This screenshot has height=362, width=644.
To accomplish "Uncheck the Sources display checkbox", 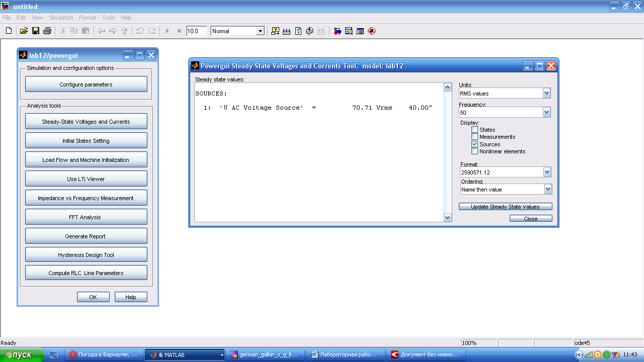I will 474,144.
